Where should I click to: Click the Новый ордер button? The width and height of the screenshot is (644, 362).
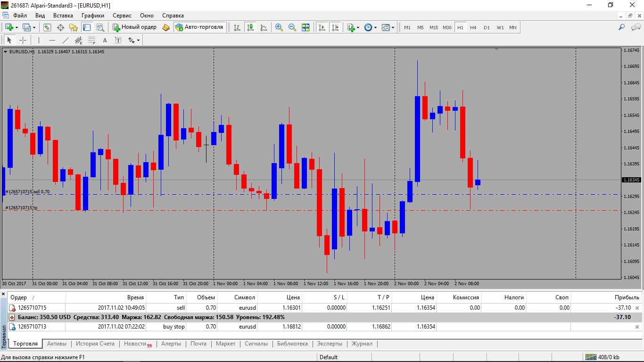(x=135, y=27)
